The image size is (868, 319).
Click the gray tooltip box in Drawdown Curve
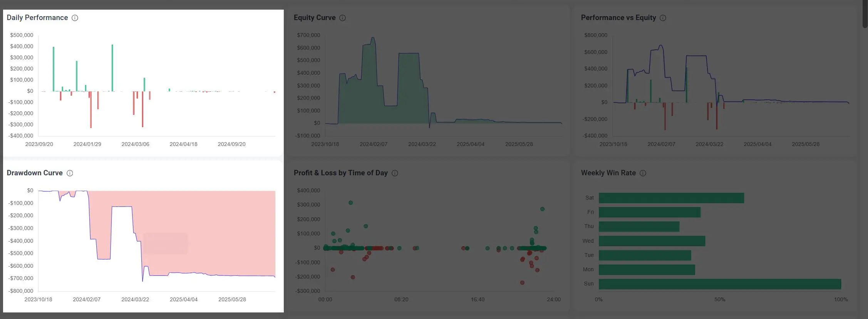pyautogui.click(x=166, y=243)
